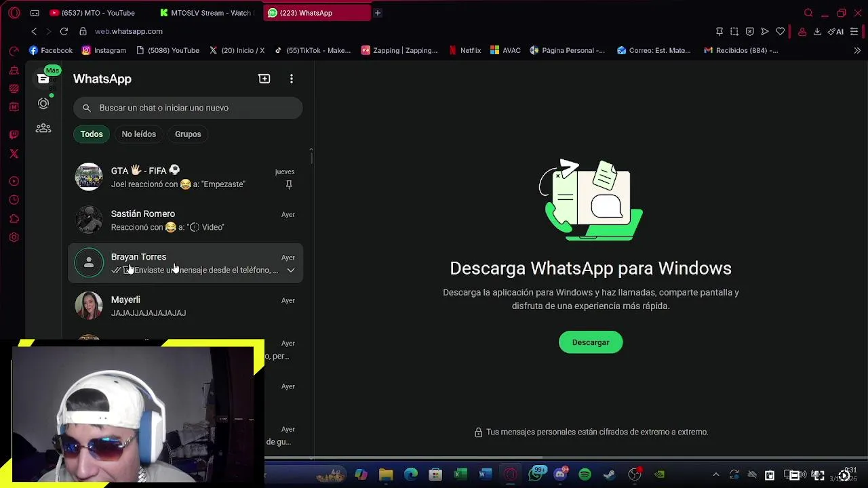Open the Zapping bookmark

pyautogui.click(x=399, y=50)
